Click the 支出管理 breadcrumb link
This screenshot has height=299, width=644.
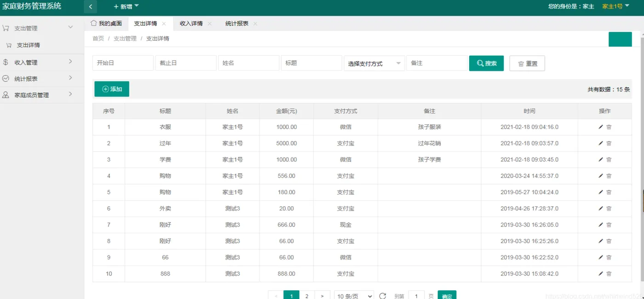coord(125,39)
